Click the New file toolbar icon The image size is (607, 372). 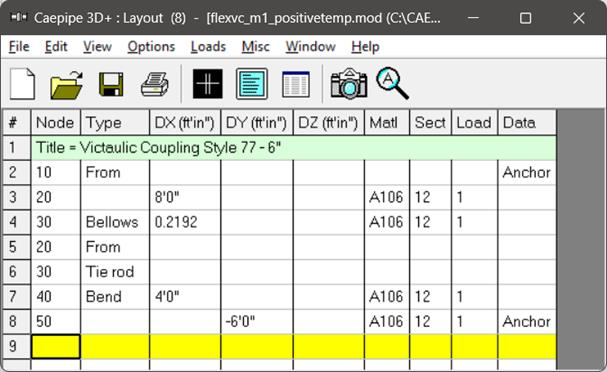(x=22, y=84)
